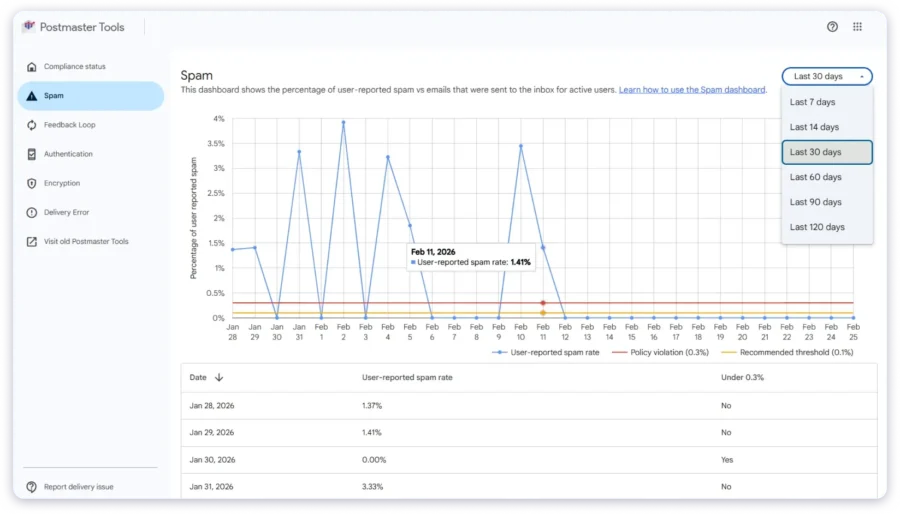This screenshot has height=514, width=900.
Task: Click the Visit old Postmaster Tools external icon
Action: coord(32,242)
